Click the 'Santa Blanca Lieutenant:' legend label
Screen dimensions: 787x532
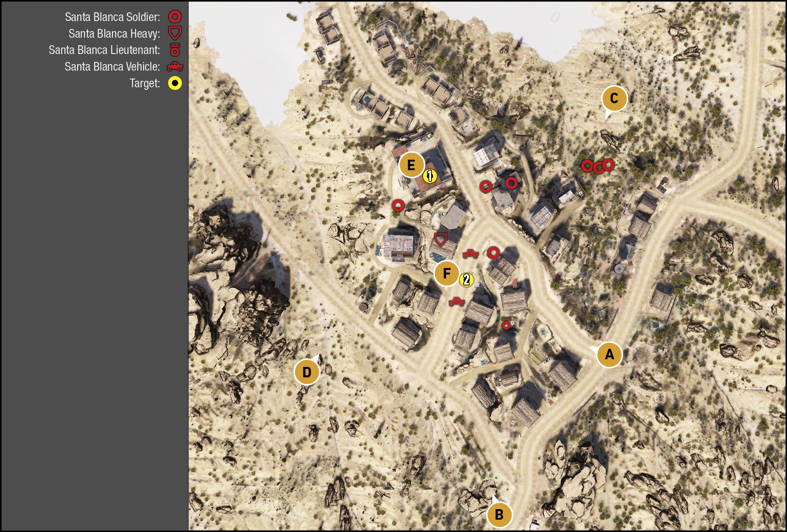(x=104, y=50)
